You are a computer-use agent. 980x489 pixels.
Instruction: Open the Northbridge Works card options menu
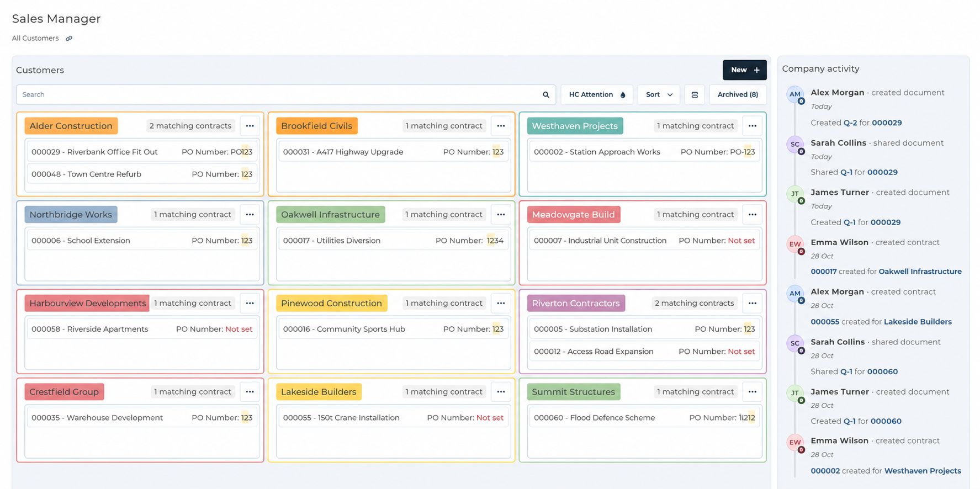pyautogui.click(x=250, y=215)
